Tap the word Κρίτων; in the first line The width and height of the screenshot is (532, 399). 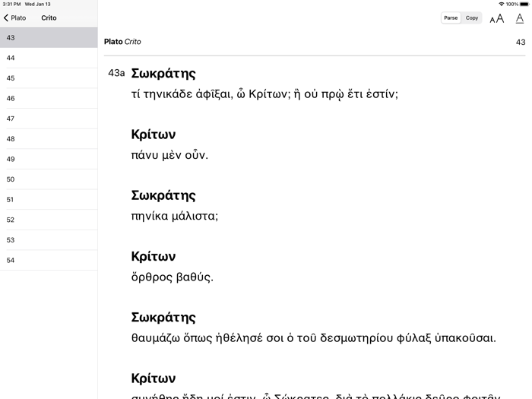(x=270, y=94)
